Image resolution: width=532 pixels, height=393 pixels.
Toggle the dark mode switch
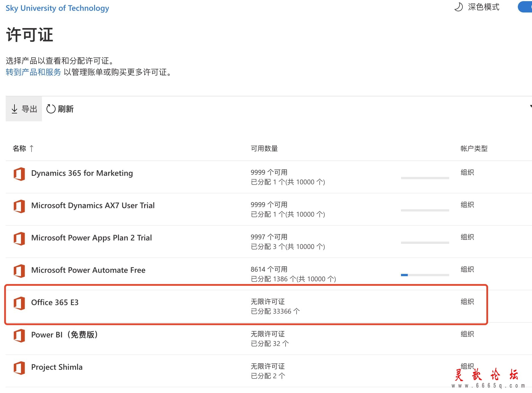[525, 7]
